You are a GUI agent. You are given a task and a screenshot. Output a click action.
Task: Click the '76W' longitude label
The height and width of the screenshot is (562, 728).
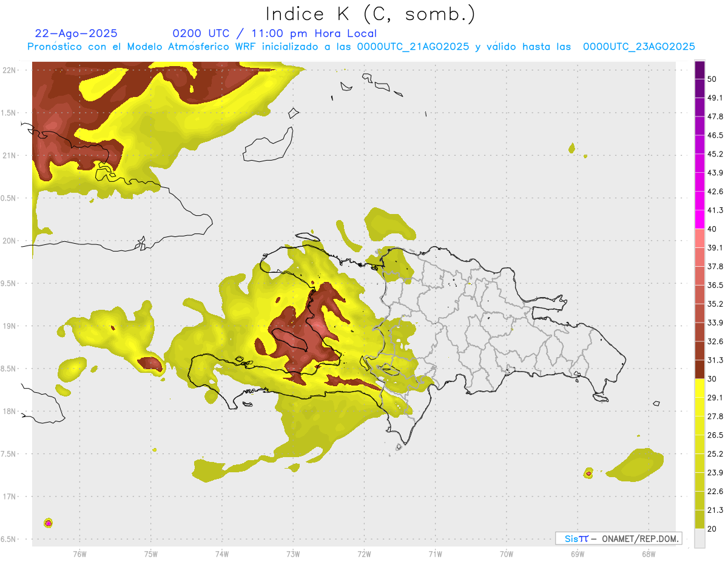[x=79, y=554]
